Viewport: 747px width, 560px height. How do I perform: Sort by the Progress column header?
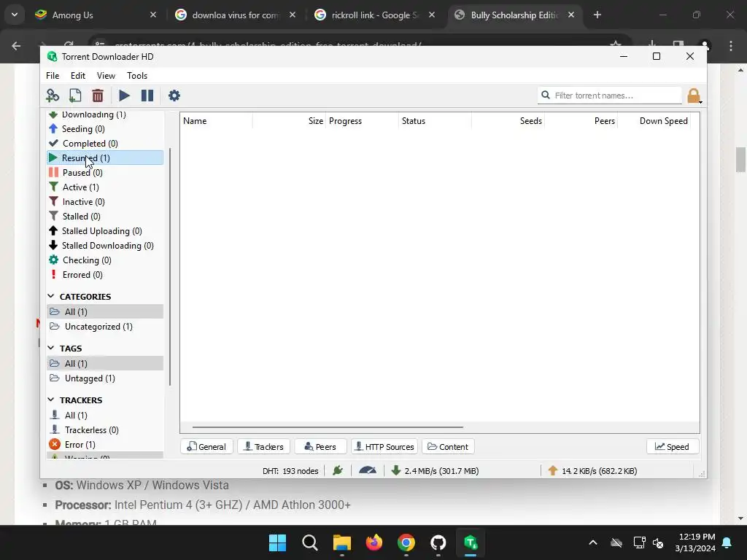point(362,121)
